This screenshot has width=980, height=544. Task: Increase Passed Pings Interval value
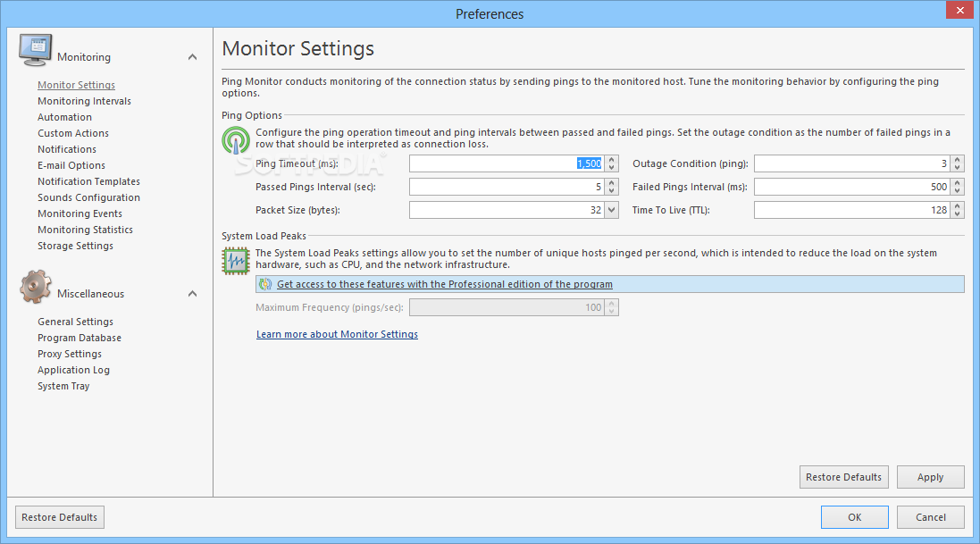[612, 182]
